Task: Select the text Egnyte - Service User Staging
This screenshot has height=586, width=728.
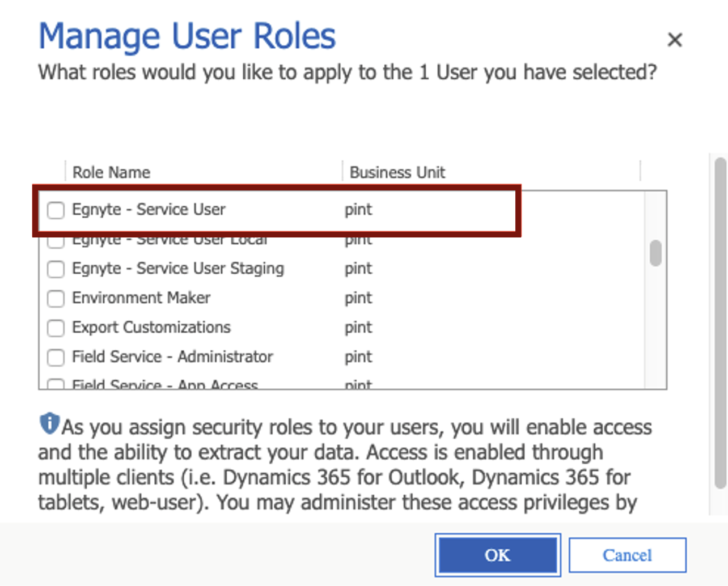Action: tap(178, 269)
